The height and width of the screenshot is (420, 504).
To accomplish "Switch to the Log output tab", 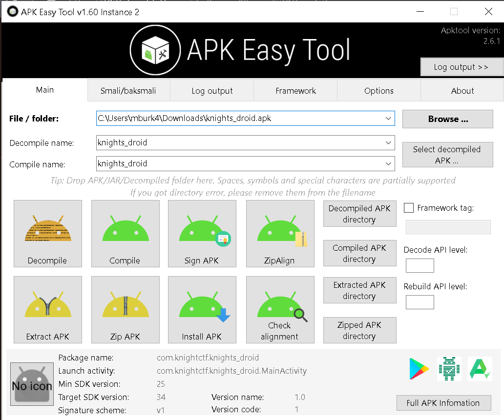I will (212, 91).
